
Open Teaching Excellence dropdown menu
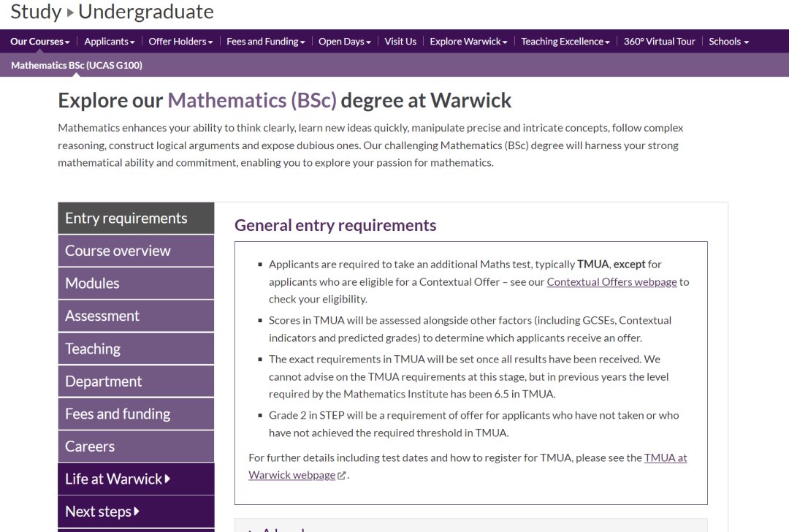[x=565, y=42]
